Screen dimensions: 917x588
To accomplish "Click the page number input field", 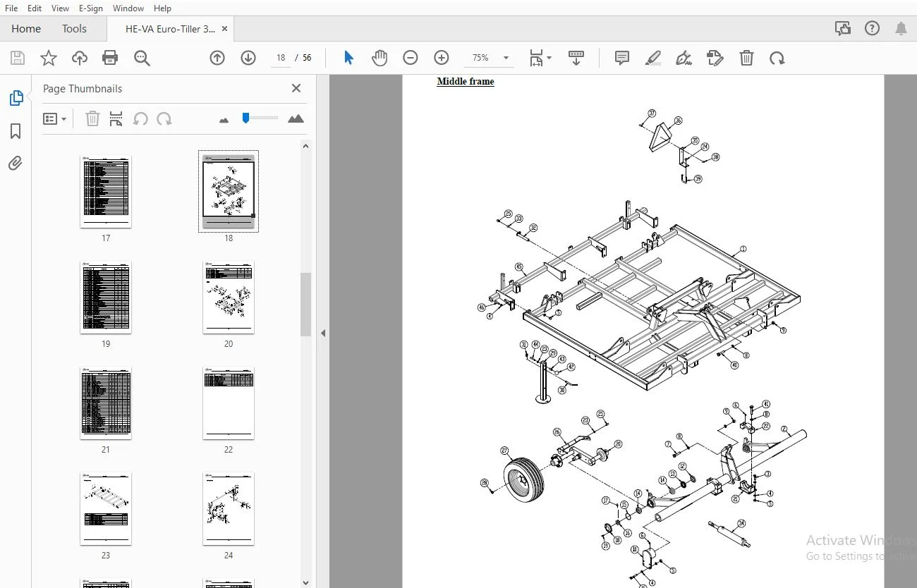I will tap(281, 58).
